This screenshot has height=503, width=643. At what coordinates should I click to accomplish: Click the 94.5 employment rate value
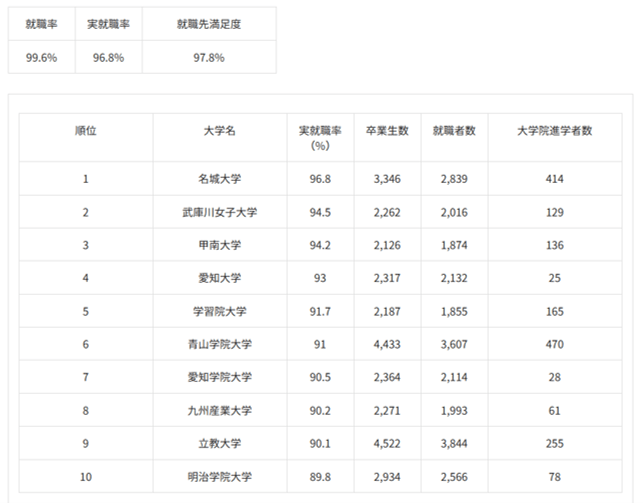click(x=320, y=212)
